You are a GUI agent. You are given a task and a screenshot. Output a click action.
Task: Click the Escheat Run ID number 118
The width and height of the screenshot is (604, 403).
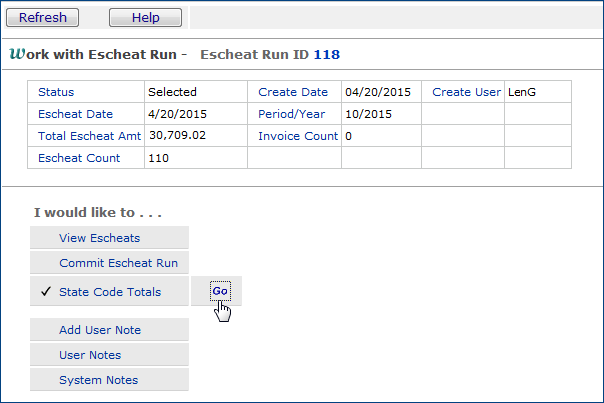click(x=327, y=53)
